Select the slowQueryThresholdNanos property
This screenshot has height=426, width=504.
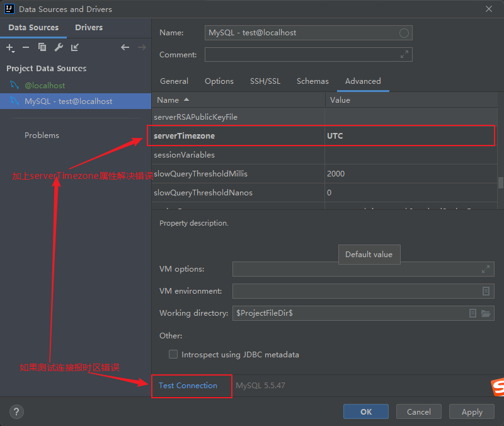(203, 193)
